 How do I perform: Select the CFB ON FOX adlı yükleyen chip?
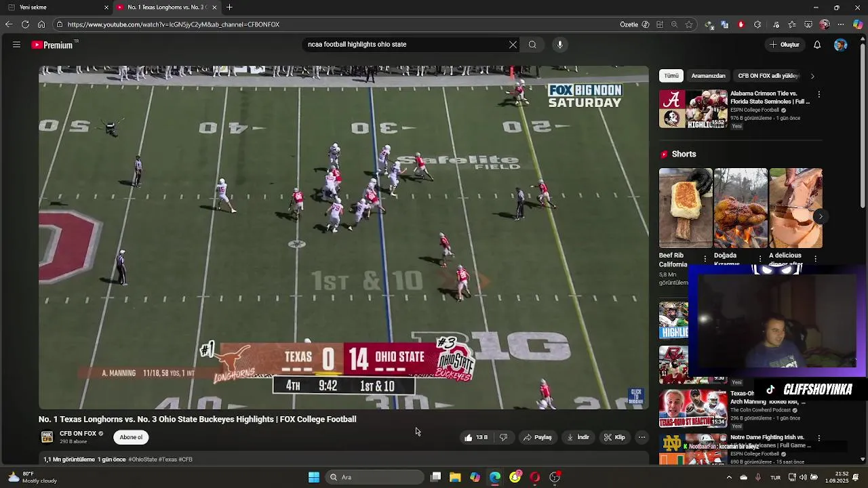(x=768, y=76)
